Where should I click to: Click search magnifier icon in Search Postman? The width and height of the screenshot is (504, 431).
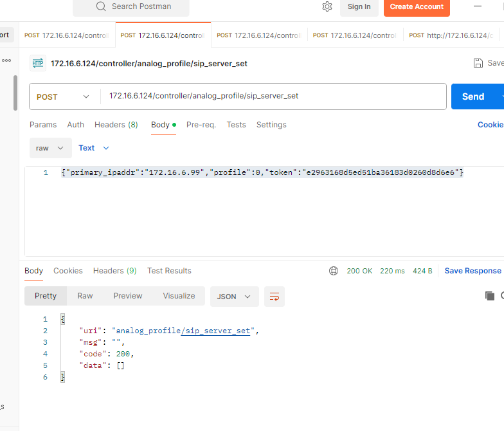(x=101, y=6)
